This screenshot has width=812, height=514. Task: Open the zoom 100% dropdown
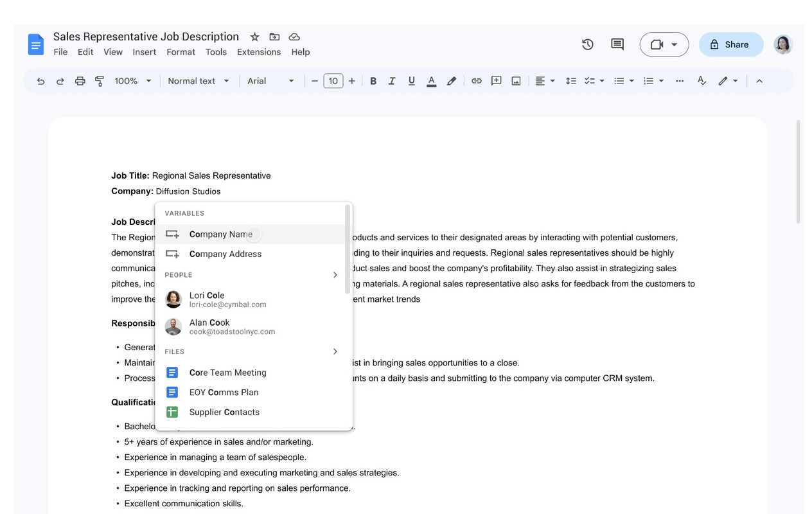click(x=133, y=81)
